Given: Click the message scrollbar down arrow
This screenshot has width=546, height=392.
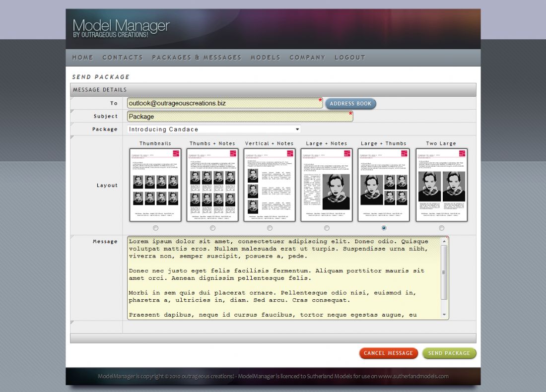Looking at the screenshot, I should (x=444, y=315).
